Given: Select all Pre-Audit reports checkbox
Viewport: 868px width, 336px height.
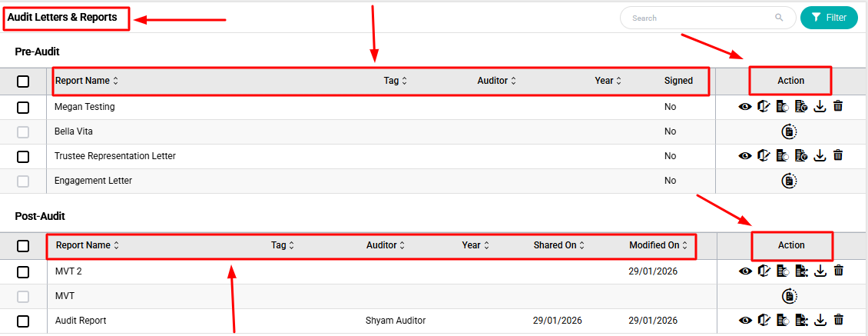Looking at the screenshot, I should point(23,82).
